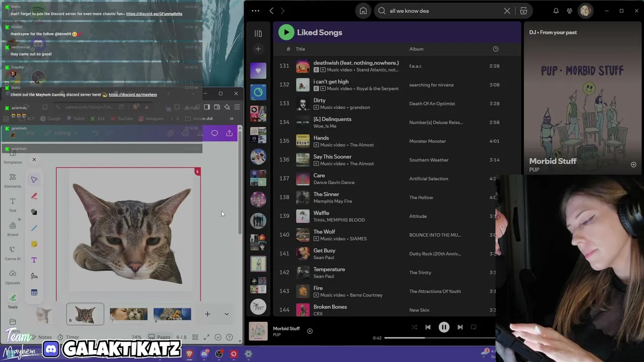Sort songs by # column
The height and width of the screenshot is (362, 644).
(x=288, y=49)
